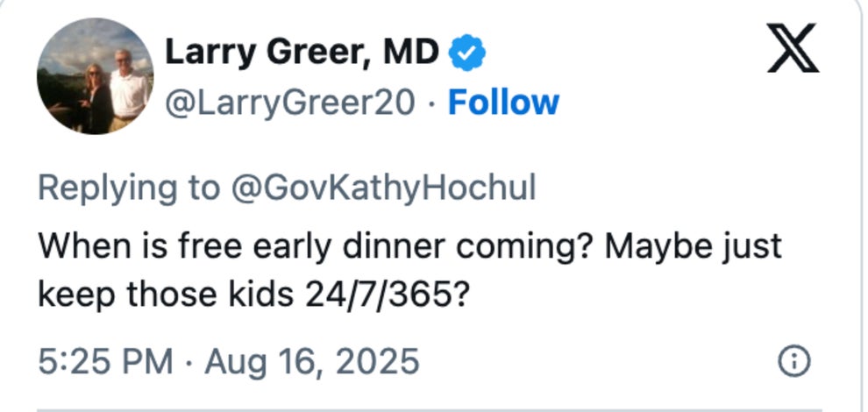View the post on X via its logo
This screenshot has height=412, width=868.
click(793, 52)
